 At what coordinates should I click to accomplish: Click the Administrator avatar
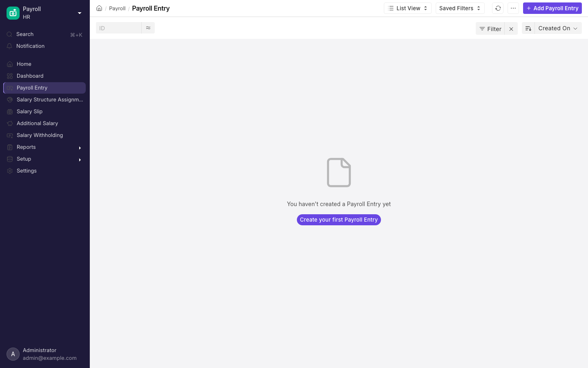(x=13, y=354)
